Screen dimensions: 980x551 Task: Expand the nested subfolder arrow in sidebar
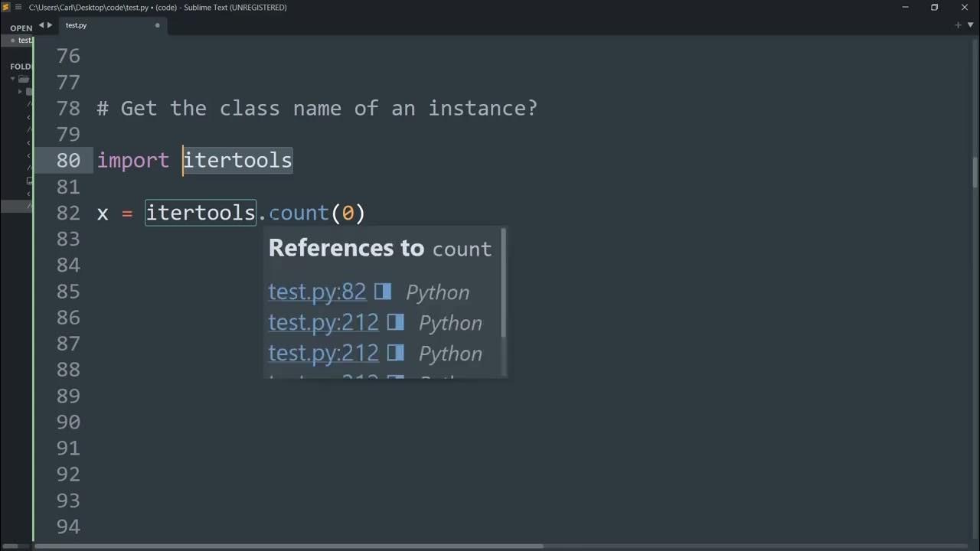pos(21,92)
